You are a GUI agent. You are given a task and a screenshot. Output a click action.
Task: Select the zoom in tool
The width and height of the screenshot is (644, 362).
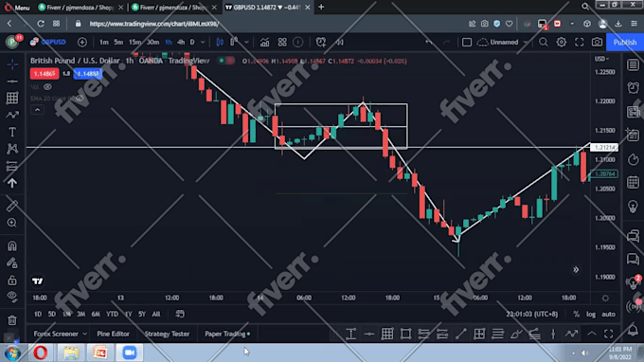click(12, 223)
